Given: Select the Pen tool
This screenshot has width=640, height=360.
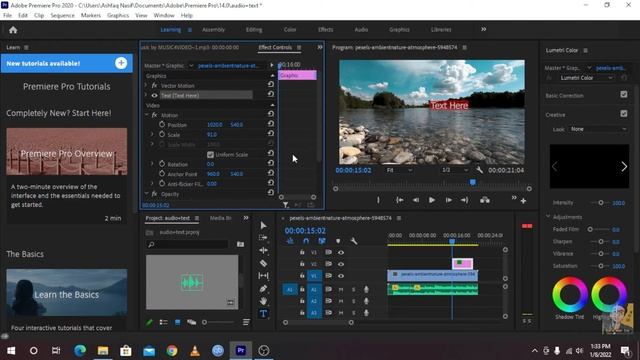Looking at the screenshot, I should coord(263,289).
